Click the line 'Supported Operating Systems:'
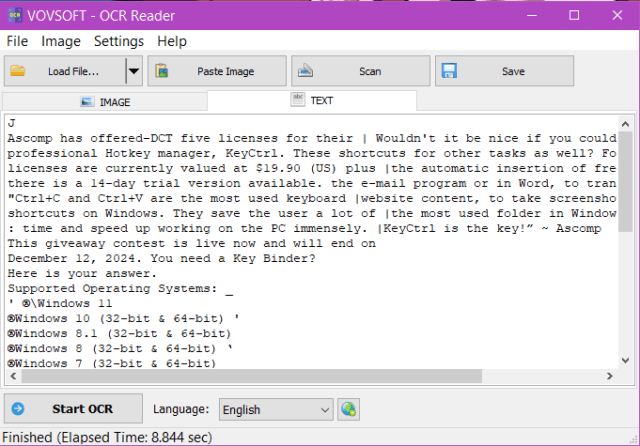Image resolution: width=640 pixels, height=446 pixels. (x=120, y=288)
